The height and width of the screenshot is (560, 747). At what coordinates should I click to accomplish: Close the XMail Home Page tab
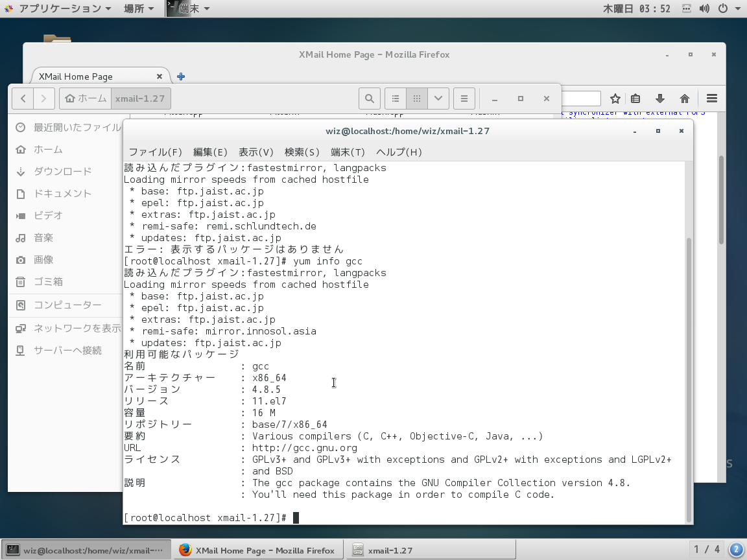160,76
